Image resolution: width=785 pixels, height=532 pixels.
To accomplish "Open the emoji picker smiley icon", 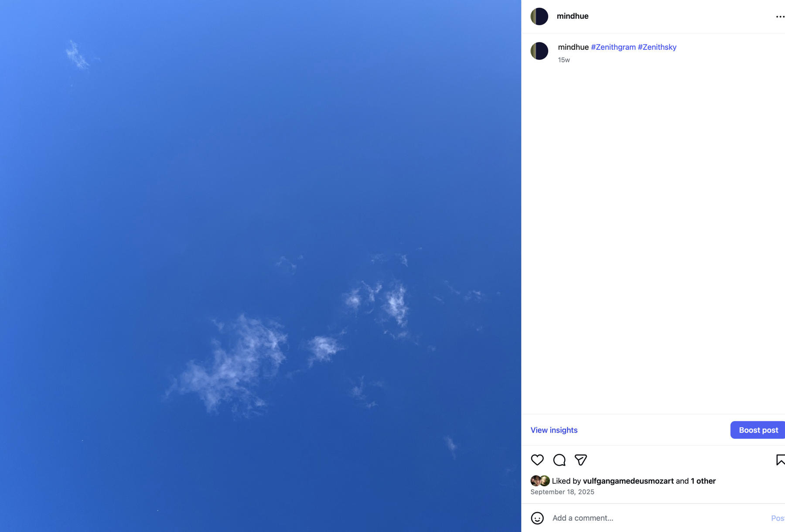I will pyautogui.click(x=537, y=518).
